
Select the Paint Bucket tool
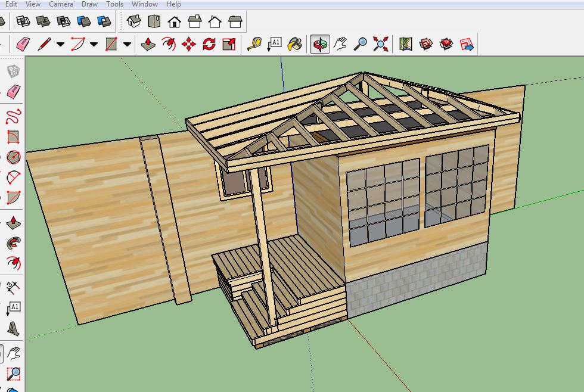click(x=294, y=44)
